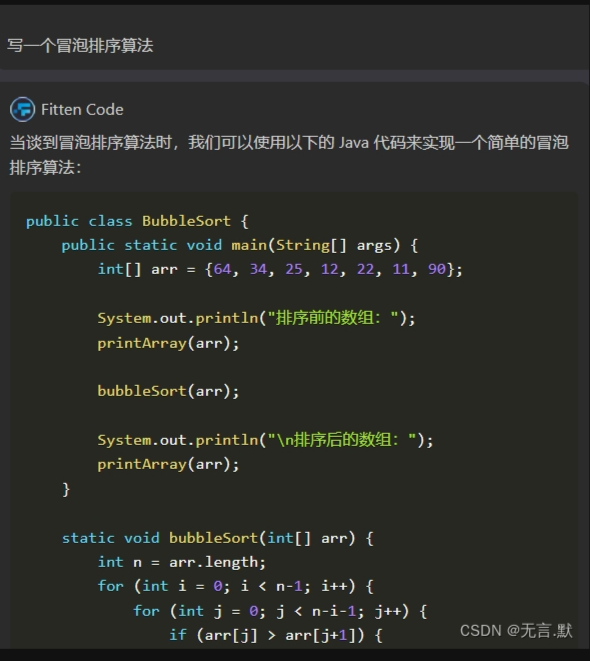590x661 pixels.
Task: Click the user prompt '写一个冒泡排序算法'
Action: click(80, 46)
